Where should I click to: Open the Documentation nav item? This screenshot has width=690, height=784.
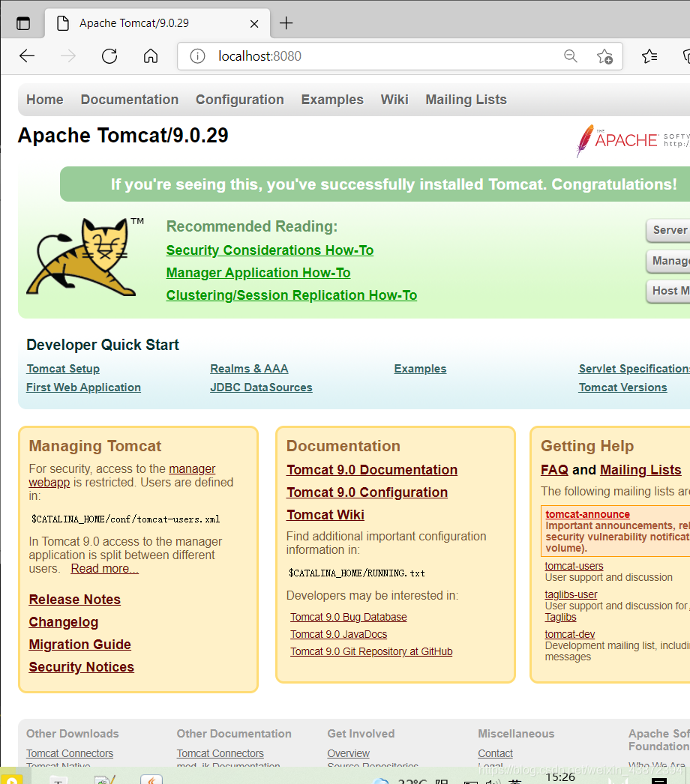coord(130,100)
